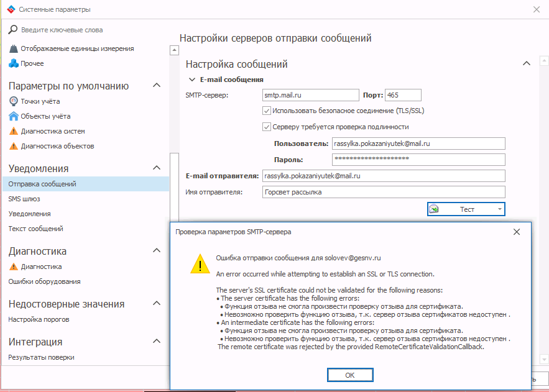Collapse the Уведомления sidebar section
The width and height of the screenshot is (549, 392).
pyautogui.click(x=157, y=168)
